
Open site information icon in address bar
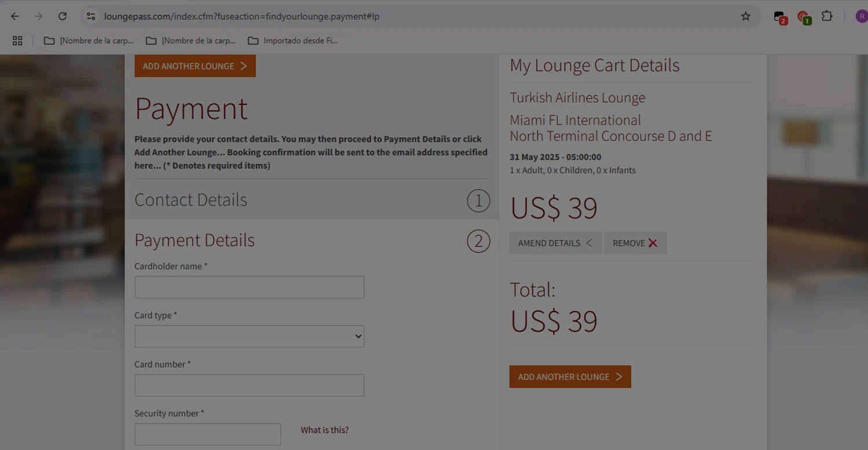(91, 16)
